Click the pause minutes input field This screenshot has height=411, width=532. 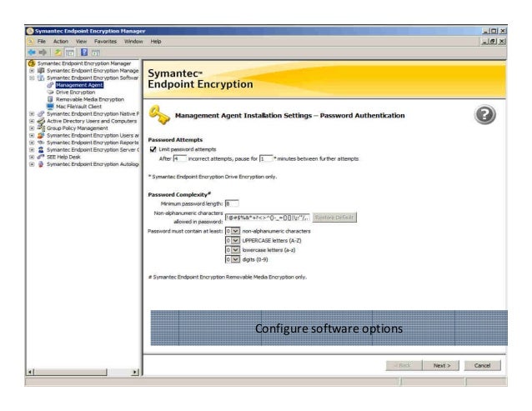click(x=266, y=158)
